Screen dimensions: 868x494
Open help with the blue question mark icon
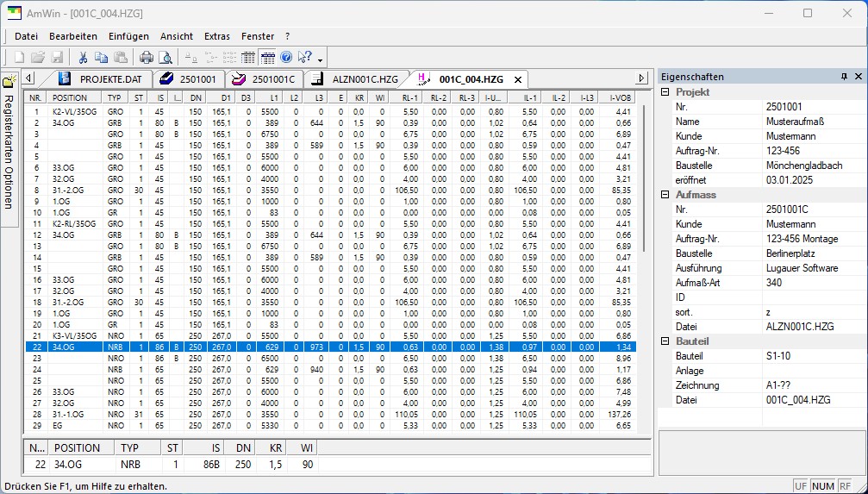(285, 57)
